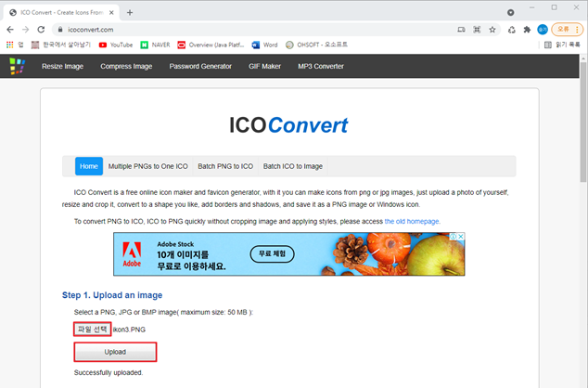The image size is (588, 388).
Task: Open Resize Image in top menu
Action: (63, 66)
